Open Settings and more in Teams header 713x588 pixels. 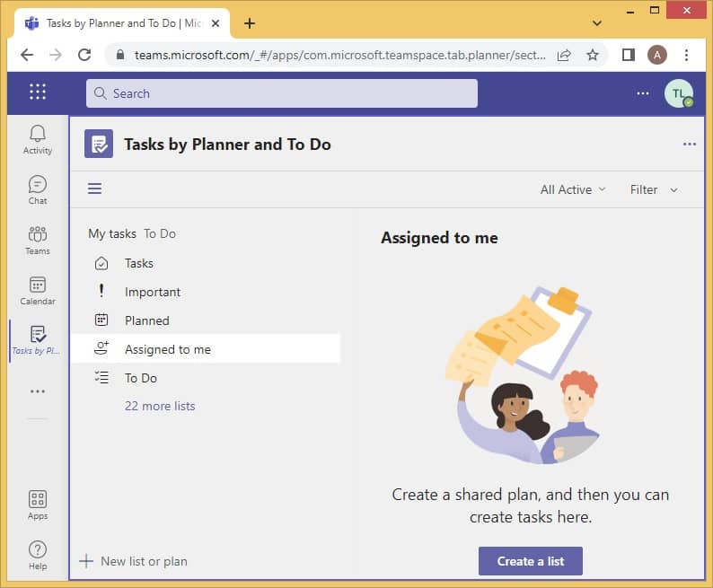(x=643, y=93)
